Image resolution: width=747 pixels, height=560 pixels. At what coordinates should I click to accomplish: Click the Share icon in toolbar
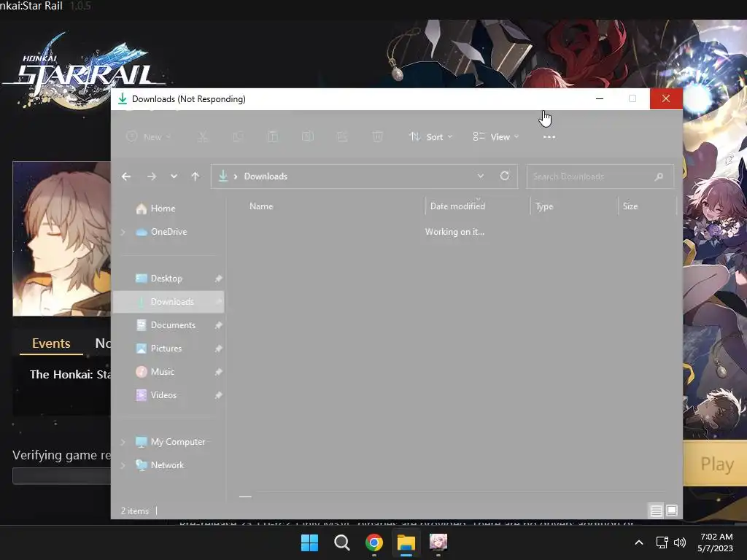pyautogui.click(x=343, y=137)
